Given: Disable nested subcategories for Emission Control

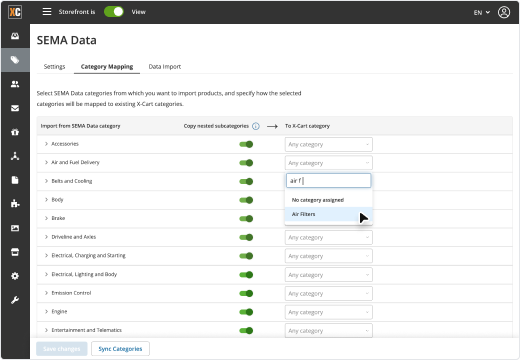Looking at the screenshot, I should [246, 293].
